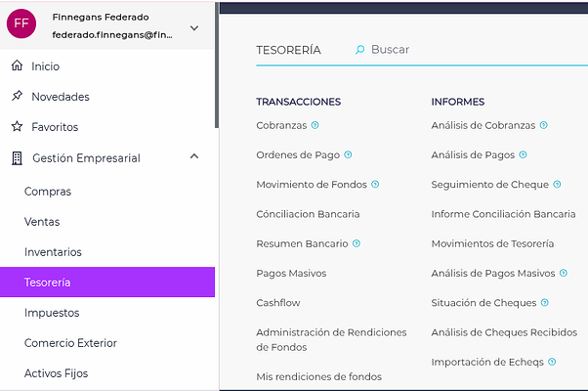The image size is (588, 391).
Task: Open the Movimiento de Fondos link
Action: click(311, 184)
